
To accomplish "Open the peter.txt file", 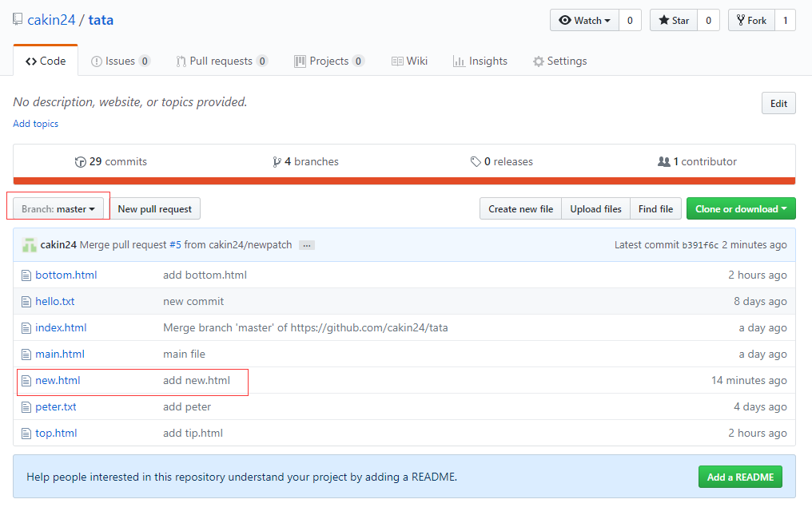I will click(x=56, y=407).
